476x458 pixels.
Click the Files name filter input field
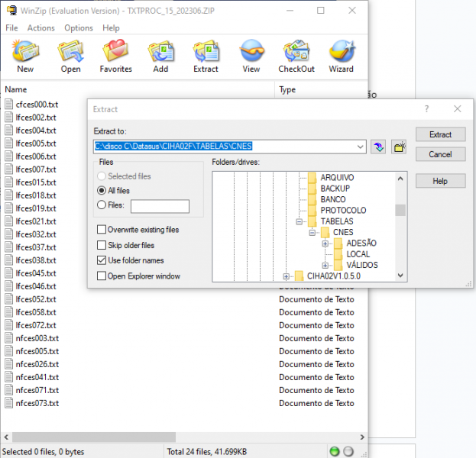coord(160,206)
